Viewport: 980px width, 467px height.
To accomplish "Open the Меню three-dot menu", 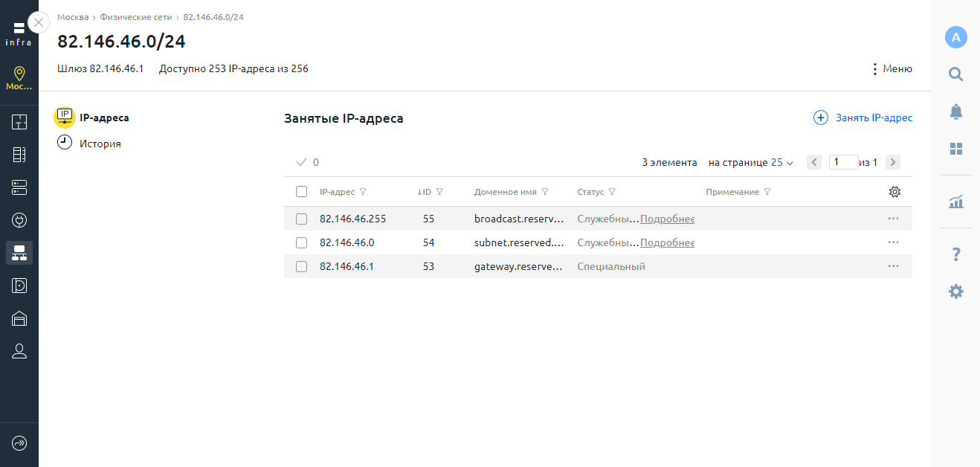I will 891,69.
